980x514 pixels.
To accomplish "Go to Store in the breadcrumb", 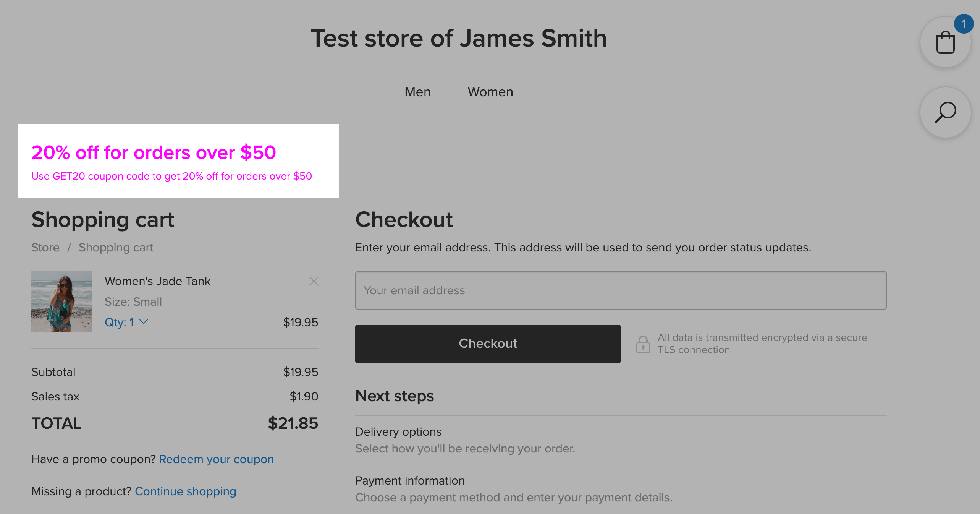I will [x=45, y=248].
